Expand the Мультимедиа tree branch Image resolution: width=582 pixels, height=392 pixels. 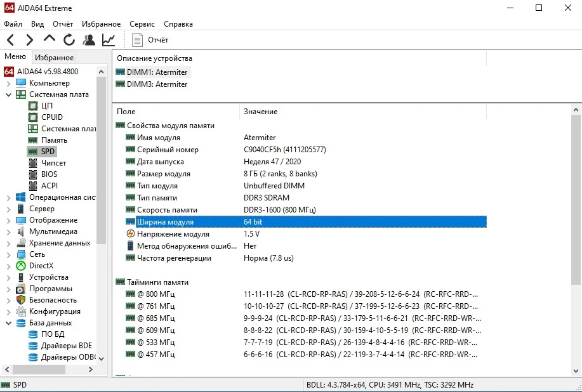pyautogui.click(x=8, y=232)
